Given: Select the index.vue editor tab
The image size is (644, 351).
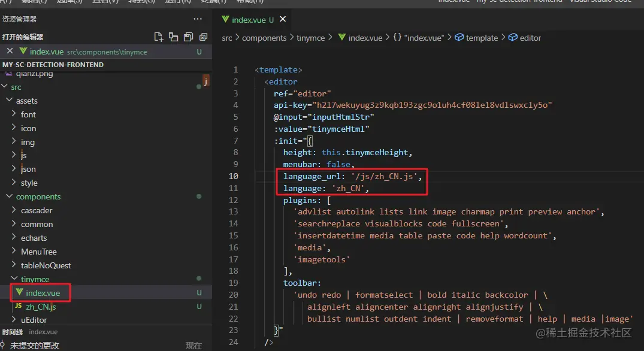Looking at the screenshot, I should click(247, 19).
